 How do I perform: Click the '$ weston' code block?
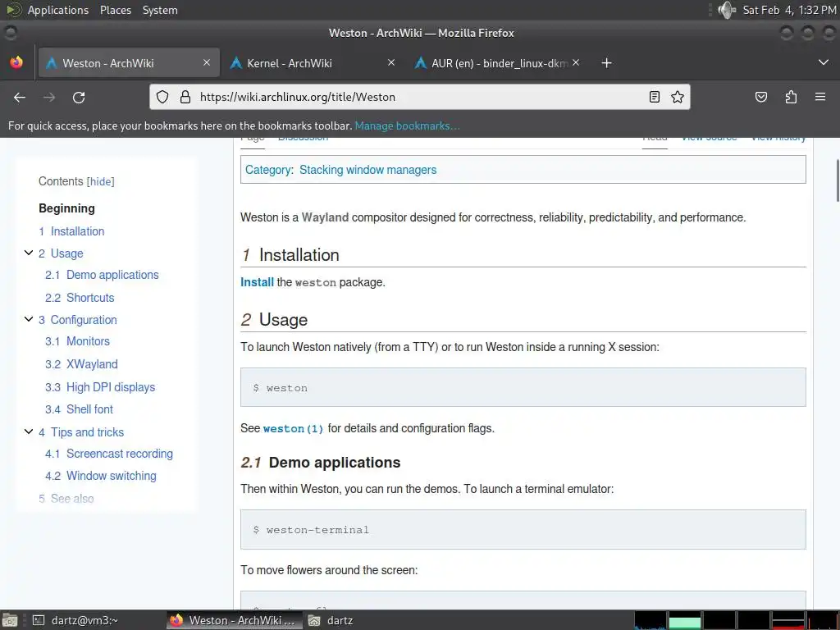[x=523, y=387]
